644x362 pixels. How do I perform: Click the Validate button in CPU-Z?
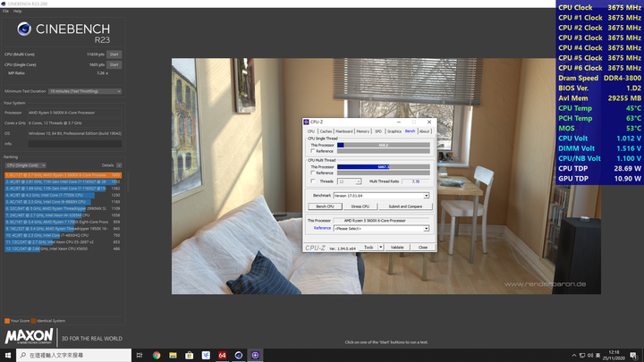click(397, 247)
